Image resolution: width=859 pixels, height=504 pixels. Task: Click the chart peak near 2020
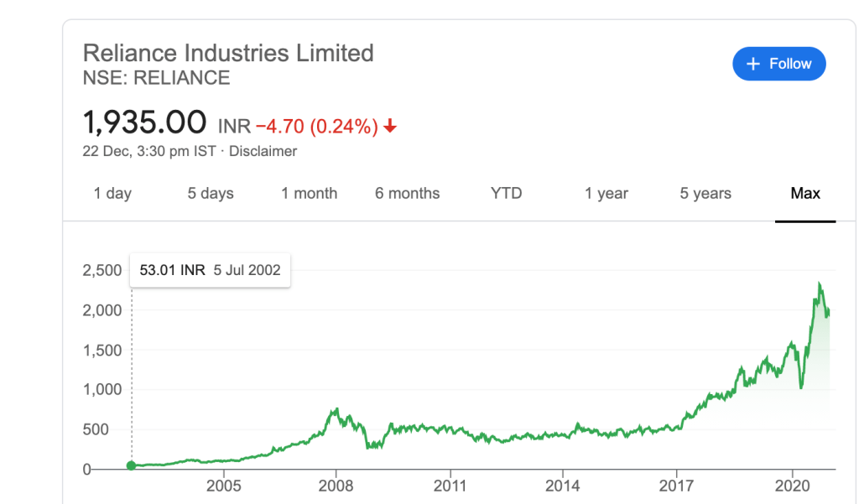(x=819, y=284)
